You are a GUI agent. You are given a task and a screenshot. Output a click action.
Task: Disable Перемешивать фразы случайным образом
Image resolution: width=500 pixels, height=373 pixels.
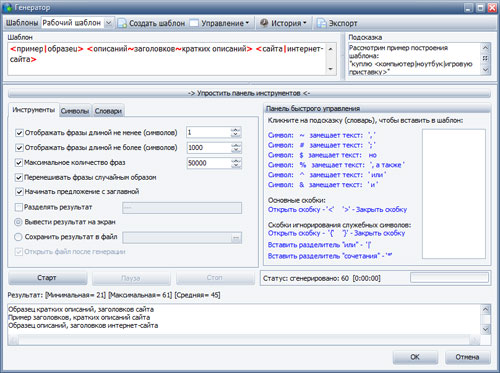(x=19, y=177)
